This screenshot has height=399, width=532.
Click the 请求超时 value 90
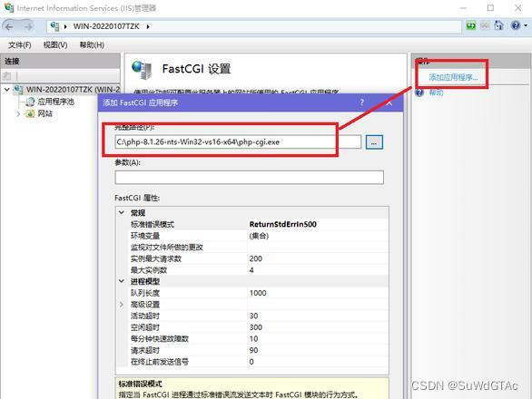(x=254, y=350)
